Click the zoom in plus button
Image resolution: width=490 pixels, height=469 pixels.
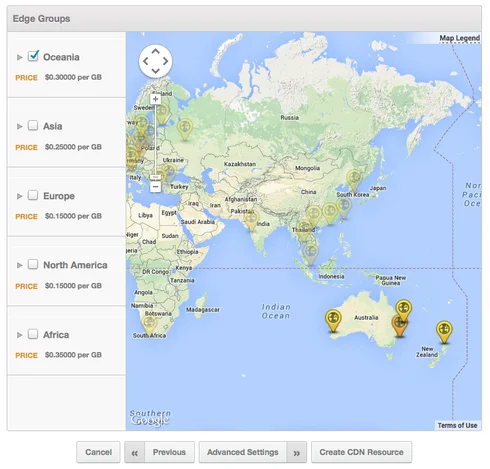coord(155,99)
